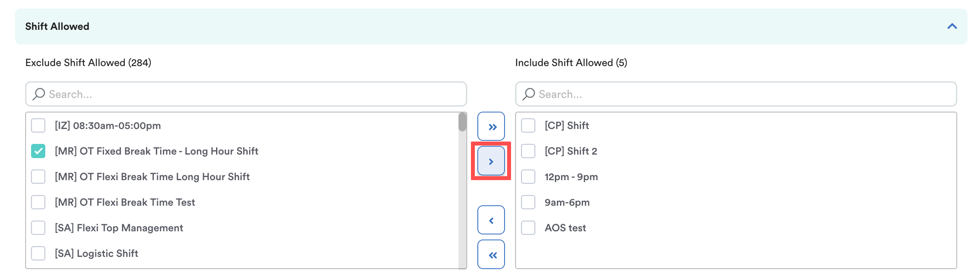Viewport: 980px width, 280px height.
Task: Tick [MR] OT Flexi Break Time Test
Action: [x=38, y=203]
